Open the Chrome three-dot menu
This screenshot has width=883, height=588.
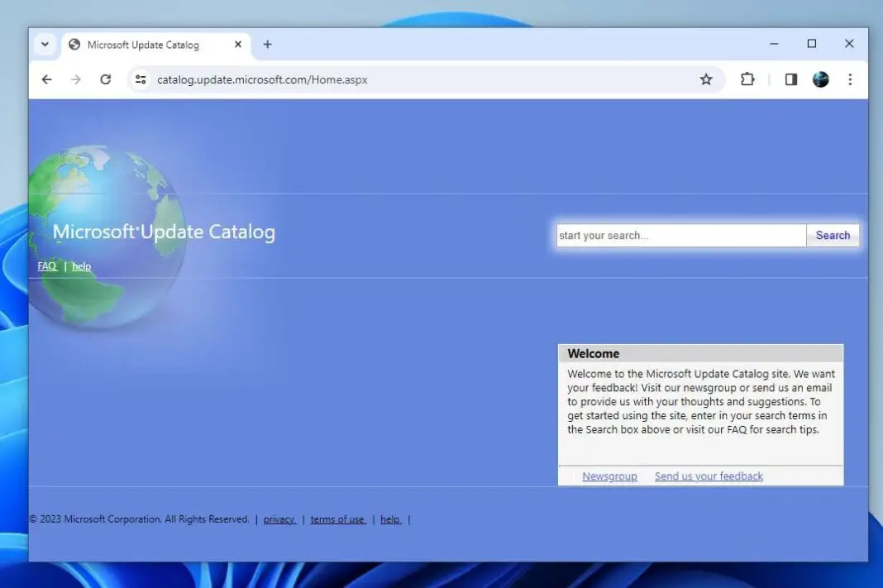click(851, 79)
